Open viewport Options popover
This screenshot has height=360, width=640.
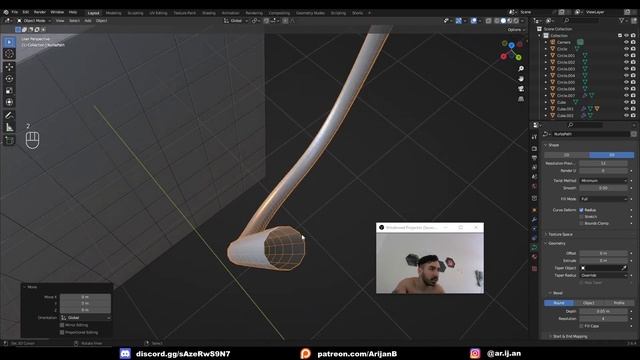coord(516,30)
